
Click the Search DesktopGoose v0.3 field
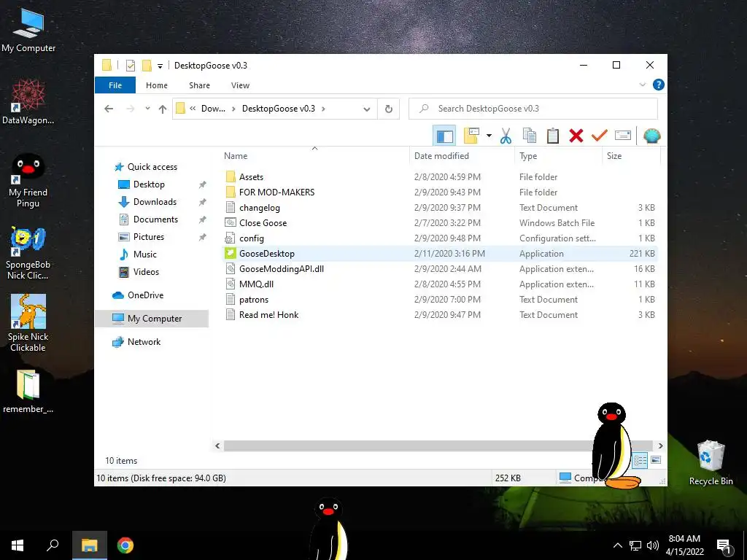point(533,109)
